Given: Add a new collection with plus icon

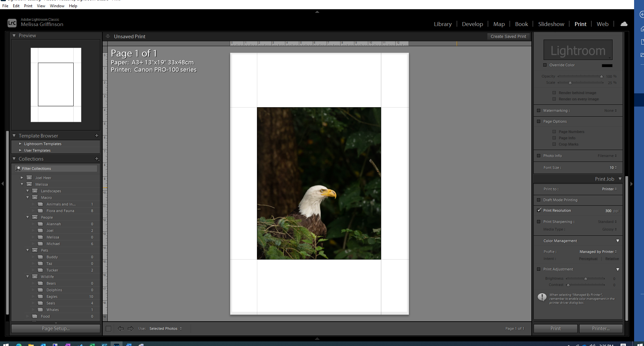Looking at the screenshot, I should pyautogui.click(x=97, y=159).
